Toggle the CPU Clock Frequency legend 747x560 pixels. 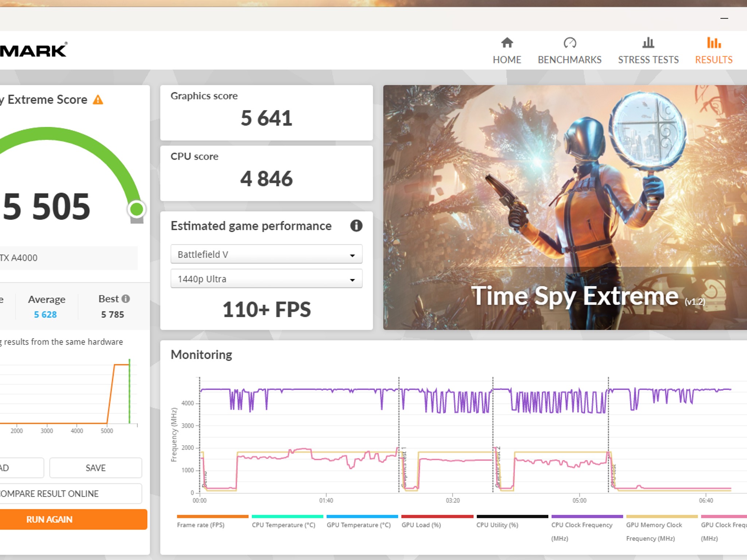587,528
